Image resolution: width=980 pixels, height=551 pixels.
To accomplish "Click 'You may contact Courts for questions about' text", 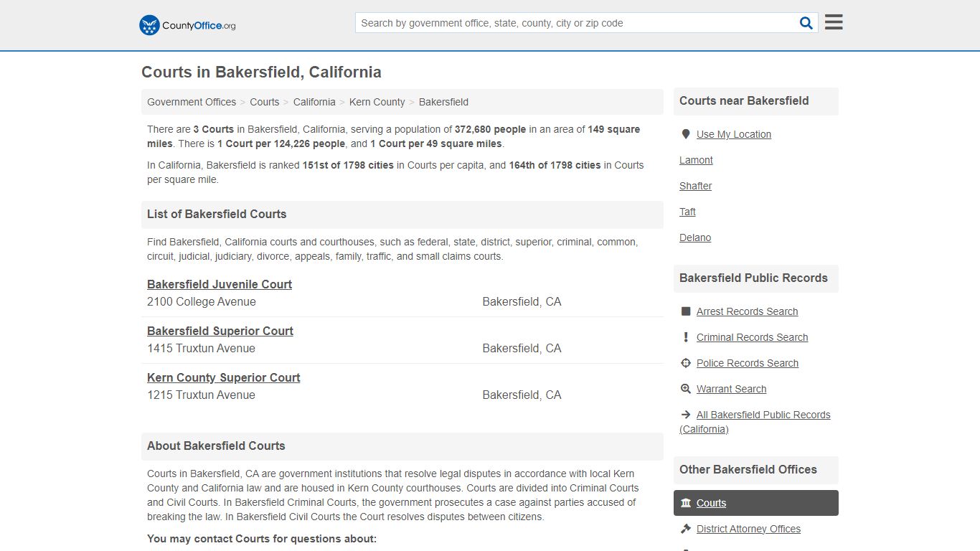I will 262,539.
